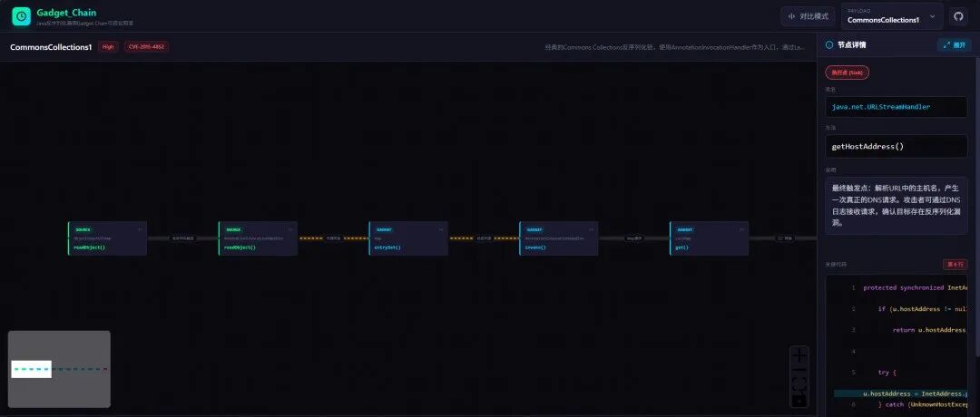The height and width of the screenshot is (417, 980).
Task: Click the Gadget_Chain logo icon
Action: point(21,16)
